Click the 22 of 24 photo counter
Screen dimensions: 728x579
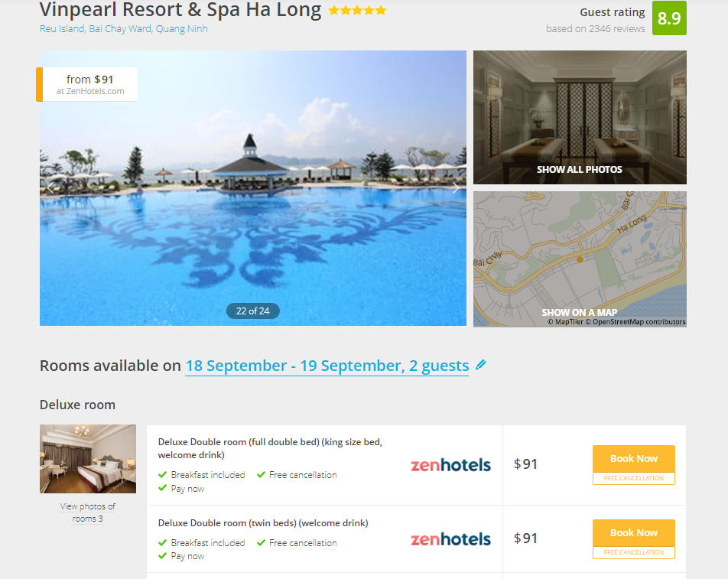[x=253, y=311]
